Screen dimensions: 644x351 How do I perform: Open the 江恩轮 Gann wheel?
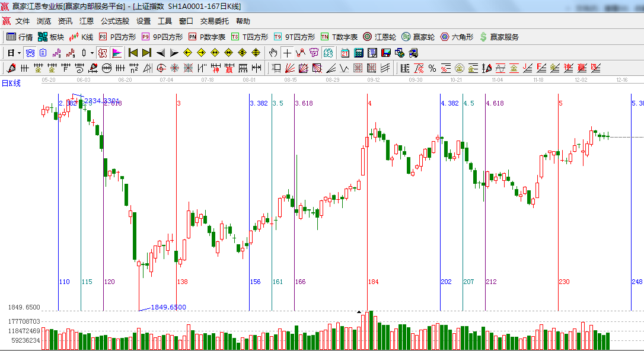pyautogui.click(x=380, y=37)
